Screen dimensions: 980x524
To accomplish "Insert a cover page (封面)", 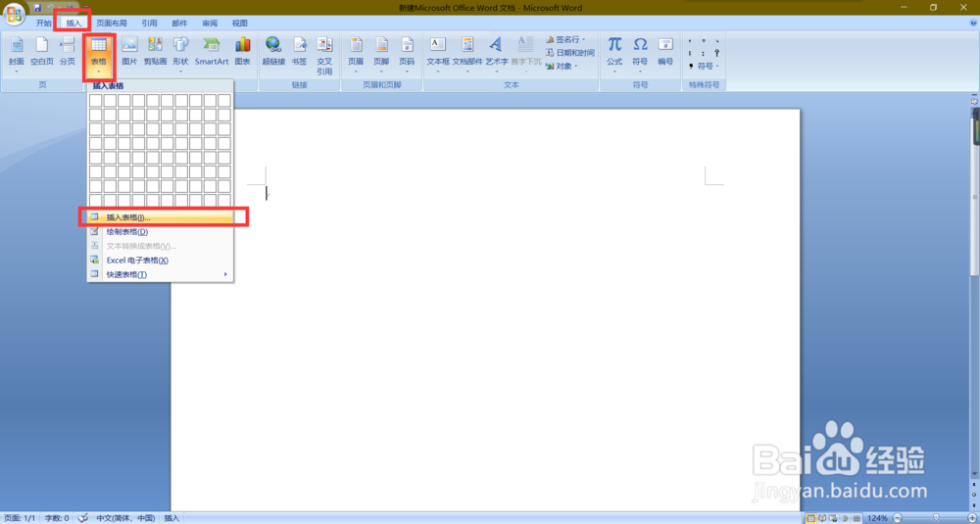I will tap(17, 54).
